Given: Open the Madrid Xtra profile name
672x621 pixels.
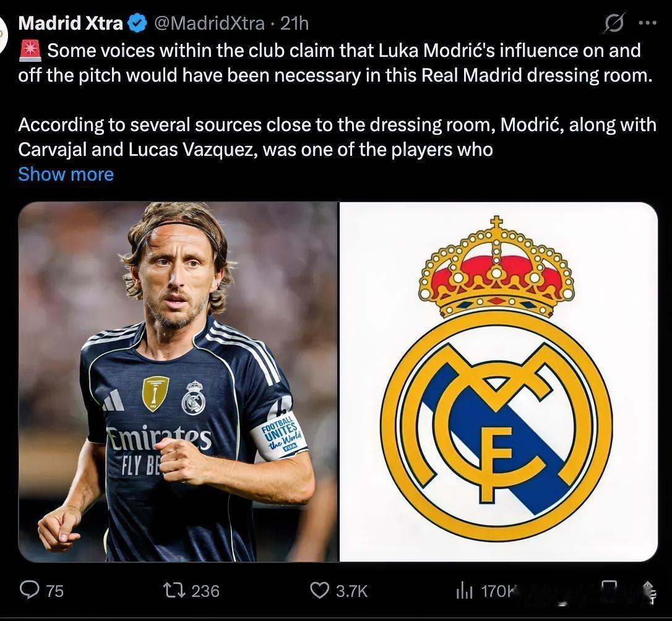Looking at the screenshot, I should point(71,24).
